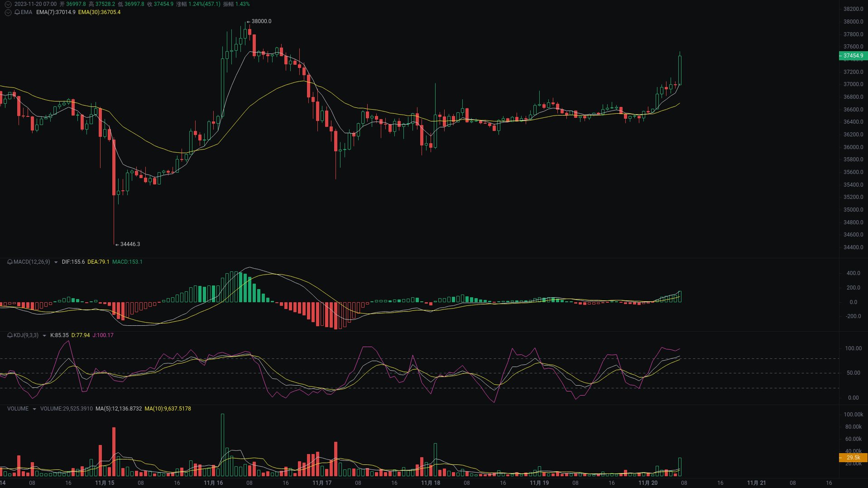This screenshot has height=488, width=868.
Task: Open the MACD(12,26,9) indicator dropdown arrow
Action: [x=56, y=262]
